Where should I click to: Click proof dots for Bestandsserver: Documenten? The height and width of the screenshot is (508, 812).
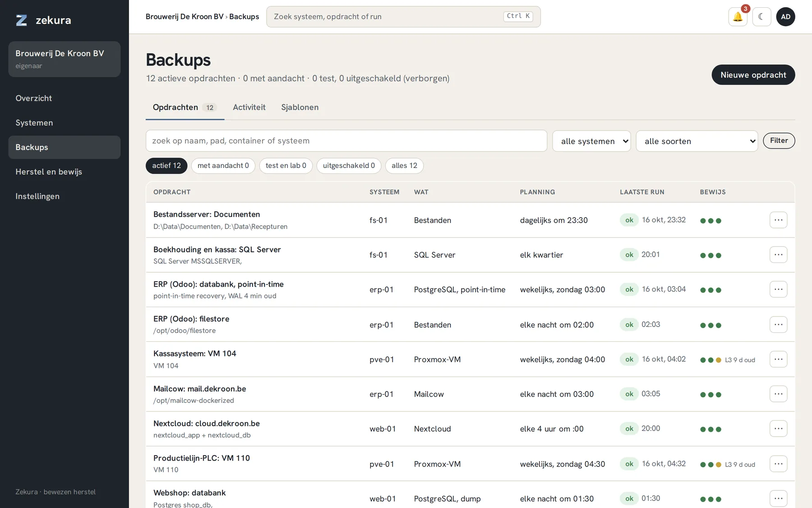tap(710, 221)
